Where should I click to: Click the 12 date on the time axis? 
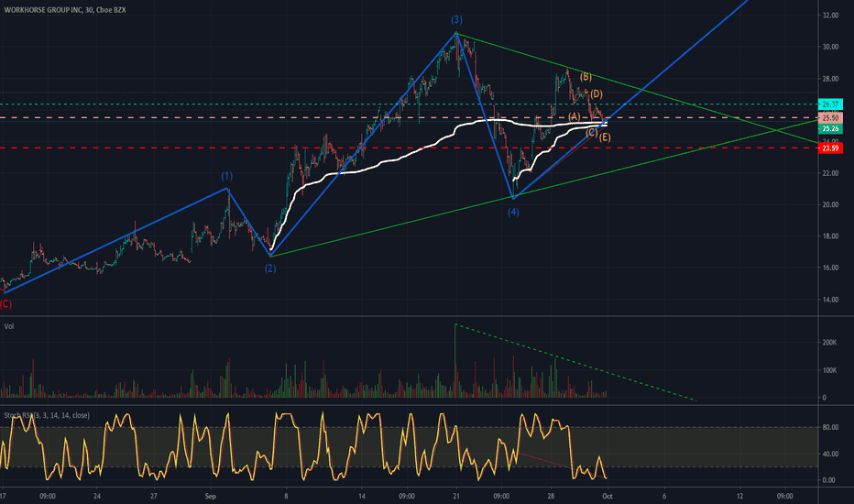[739, 497]
